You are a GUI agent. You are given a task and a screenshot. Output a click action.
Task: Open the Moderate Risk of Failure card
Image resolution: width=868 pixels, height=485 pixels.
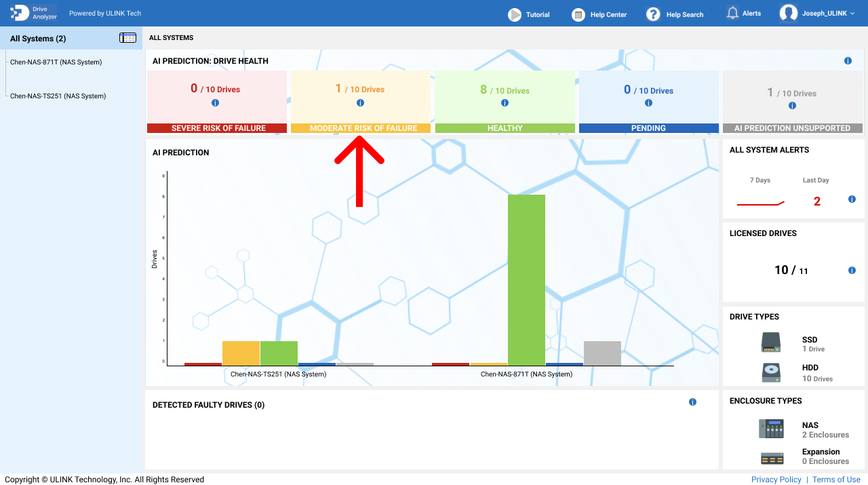click(360, 102)
